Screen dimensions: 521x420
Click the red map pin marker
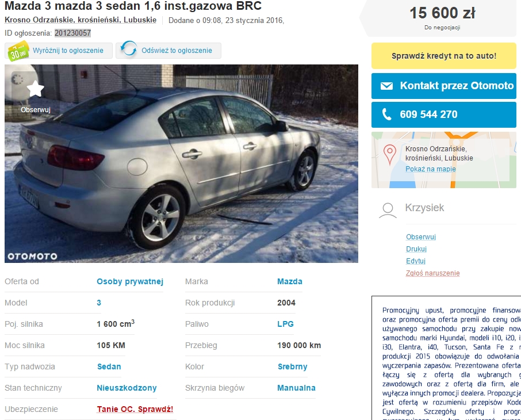click(390, 154)
